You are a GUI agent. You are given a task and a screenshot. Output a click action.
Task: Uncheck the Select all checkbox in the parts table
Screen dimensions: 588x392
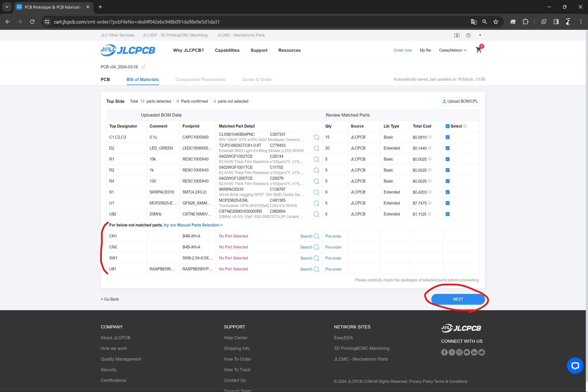pos(447,126)
